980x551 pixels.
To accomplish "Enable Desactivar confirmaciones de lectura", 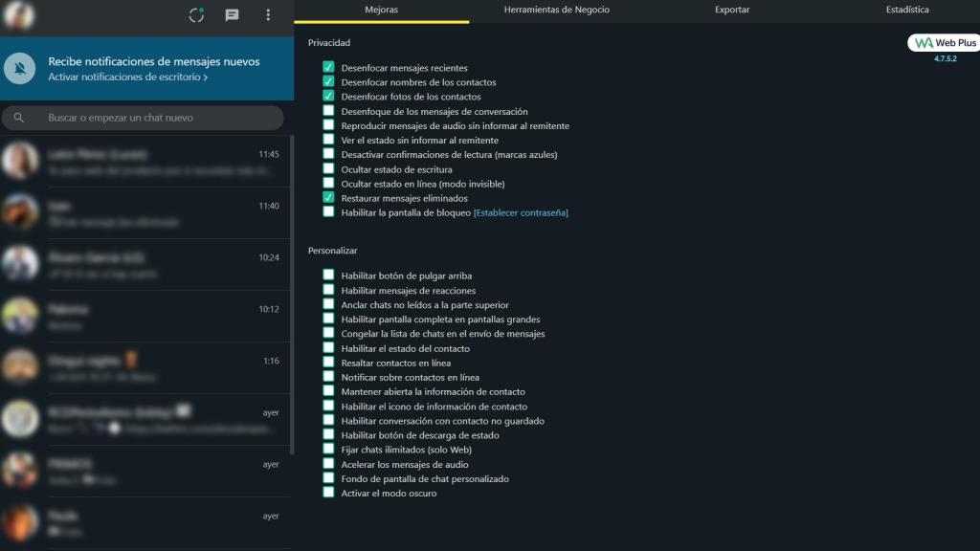I will [x=329, y=154].
